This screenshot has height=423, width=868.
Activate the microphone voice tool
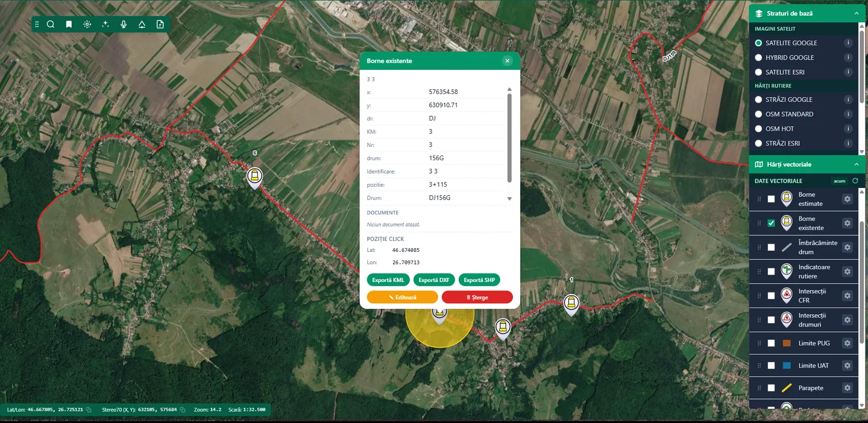(x=124, y=24)
